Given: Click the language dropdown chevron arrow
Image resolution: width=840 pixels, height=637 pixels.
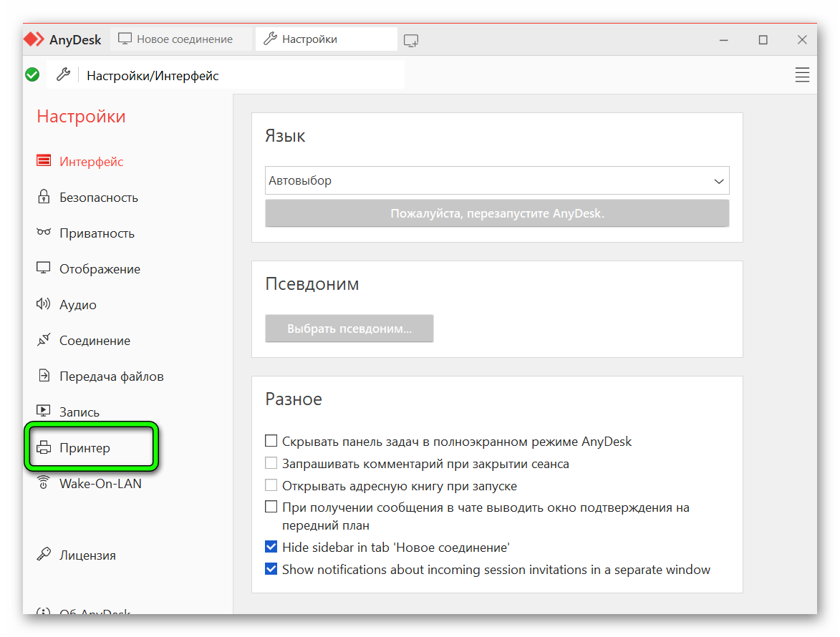Looking at the screenshot, I should click(719, 181).
